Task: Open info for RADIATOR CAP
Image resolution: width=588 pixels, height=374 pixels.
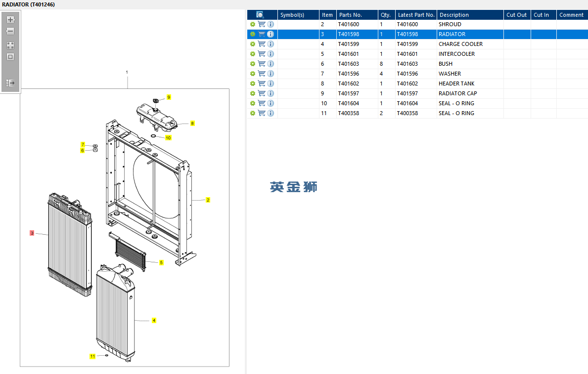Action: point(271,93)
